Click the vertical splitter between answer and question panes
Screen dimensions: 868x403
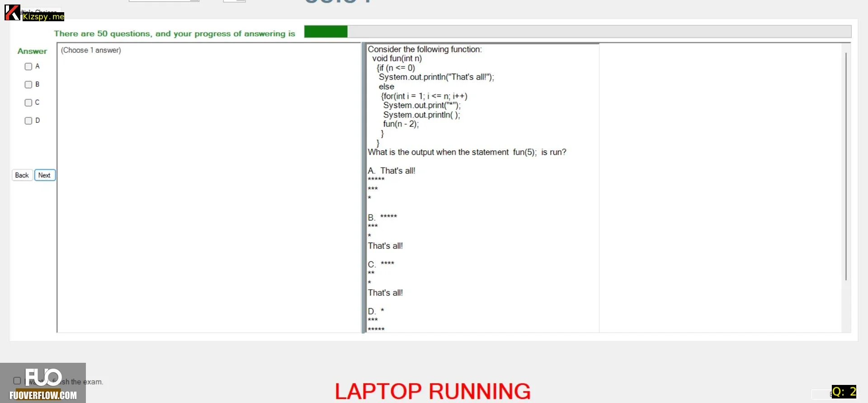coord(363,188)
